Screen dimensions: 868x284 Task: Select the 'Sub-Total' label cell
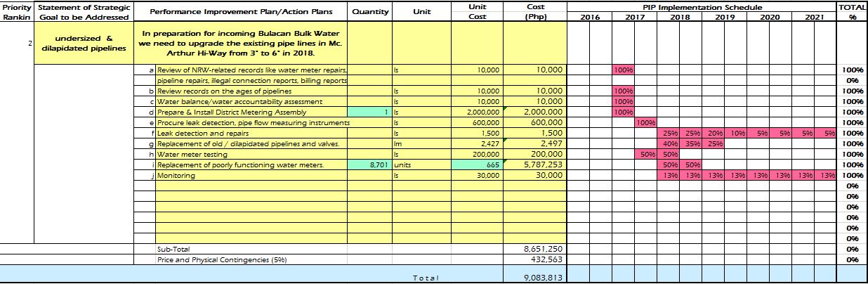click(251, 249)
